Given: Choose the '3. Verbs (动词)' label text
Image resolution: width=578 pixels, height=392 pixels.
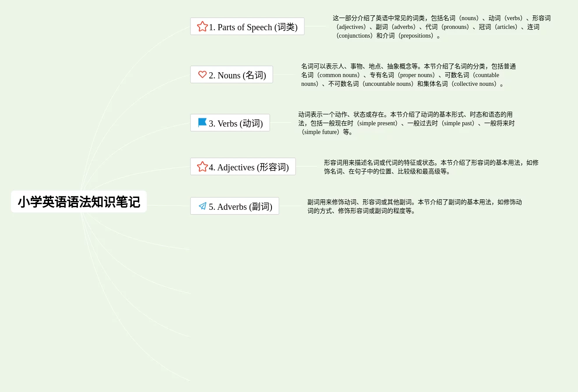Looking at the screenshot, I should 236,124.
